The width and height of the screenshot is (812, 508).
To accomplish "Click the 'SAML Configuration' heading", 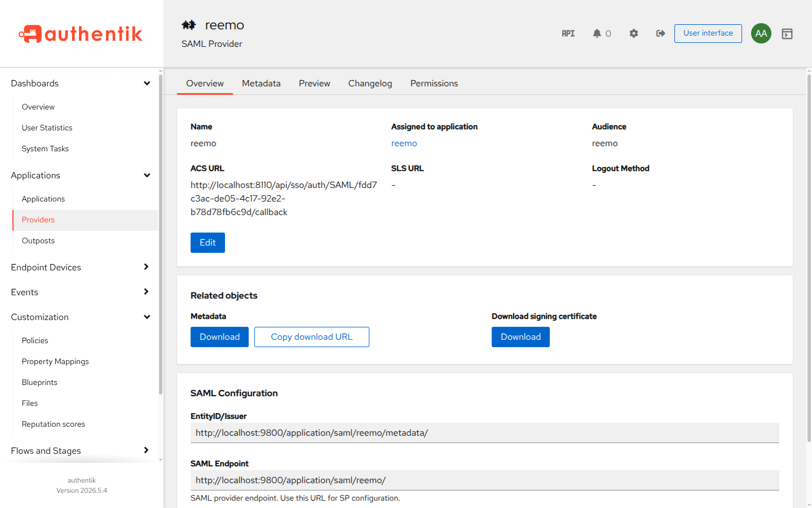I will (234, 393).
